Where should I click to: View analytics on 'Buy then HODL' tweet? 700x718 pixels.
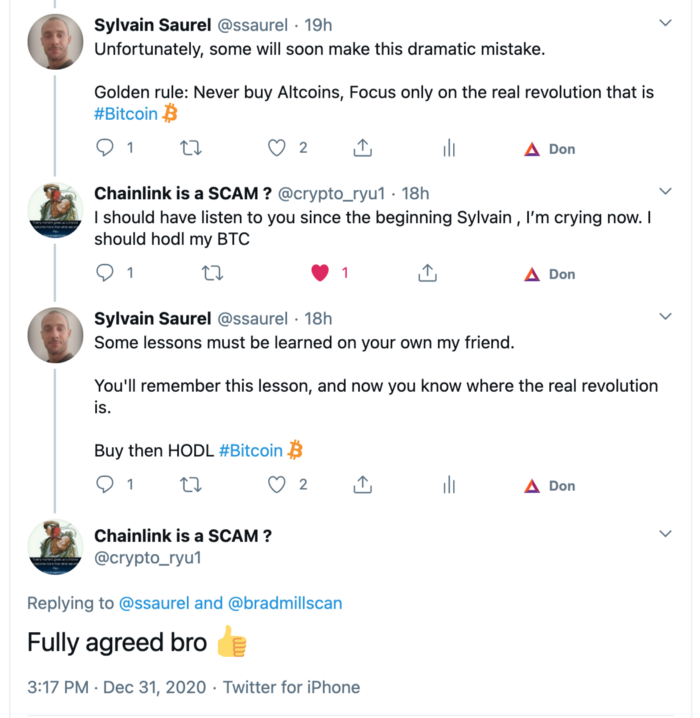pos(449,485)
